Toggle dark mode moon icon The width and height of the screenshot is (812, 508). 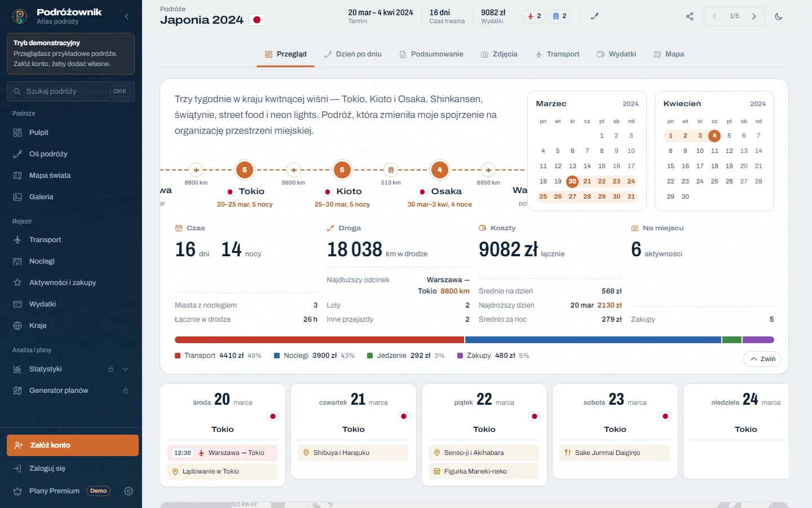tap(779, 16)
